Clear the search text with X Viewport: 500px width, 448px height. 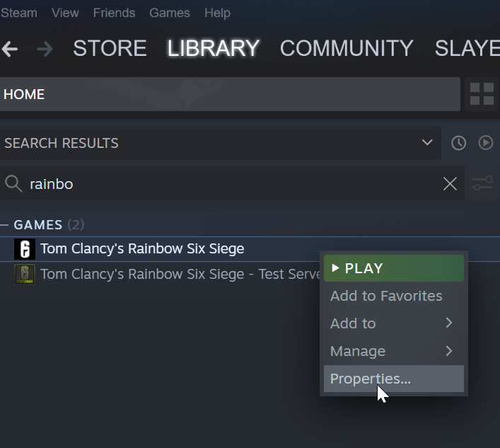point(450,184)
